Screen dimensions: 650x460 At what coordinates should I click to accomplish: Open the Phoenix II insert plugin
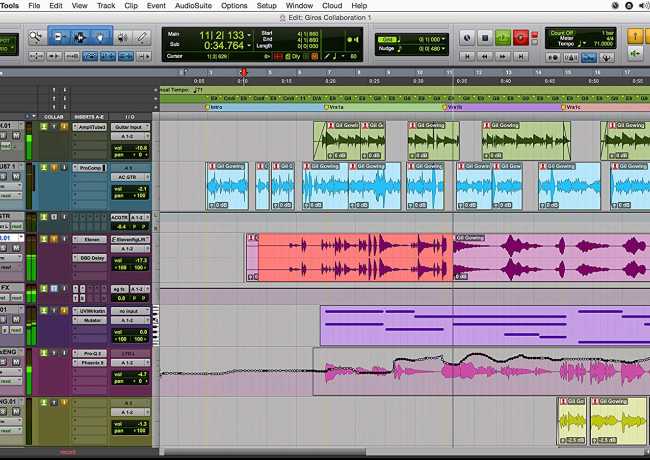92,363
